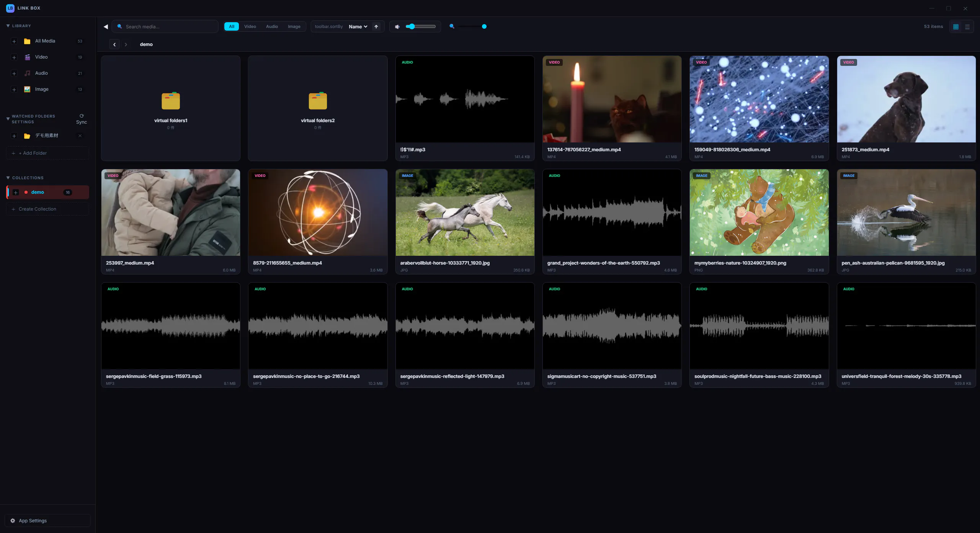This screenshot has height=533, width=980.
Task: Click the plus icon next to Video
Action: pos(14,57)
